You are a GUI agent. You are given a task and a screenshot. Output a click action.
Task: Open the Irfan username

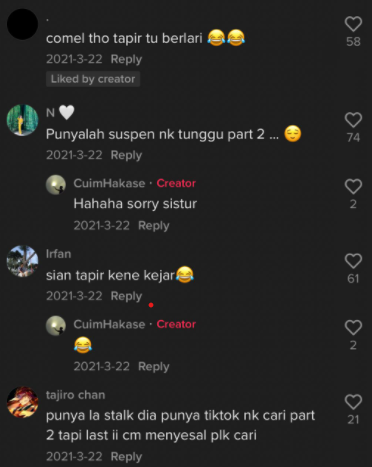tap(59, 254)
